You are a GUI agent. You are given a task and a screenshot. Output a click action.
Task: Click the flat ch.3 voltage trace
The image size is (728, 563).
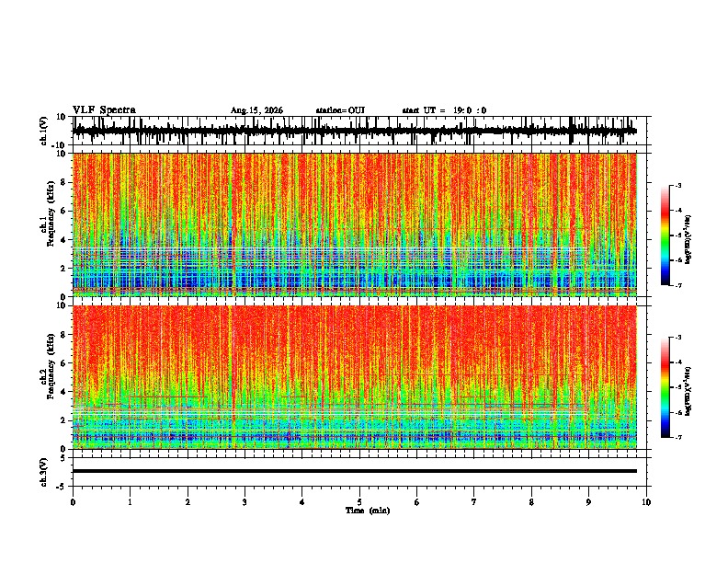[355, 471]
